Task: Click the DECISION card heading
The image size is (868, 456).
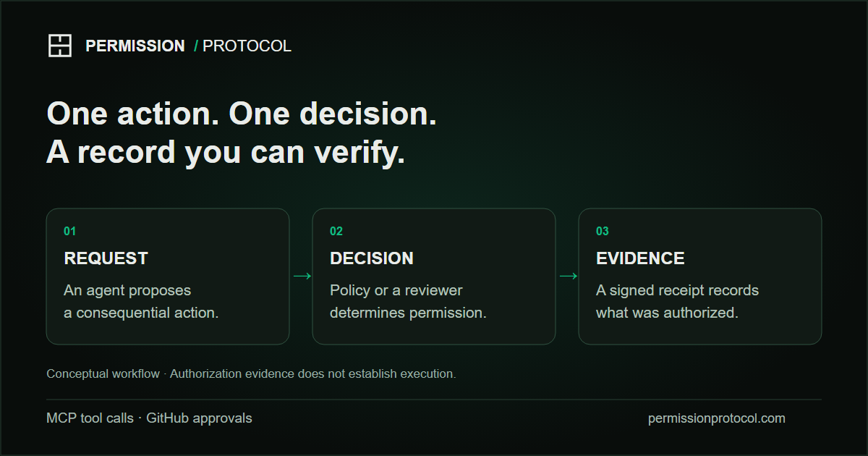Action: point(372,258)
